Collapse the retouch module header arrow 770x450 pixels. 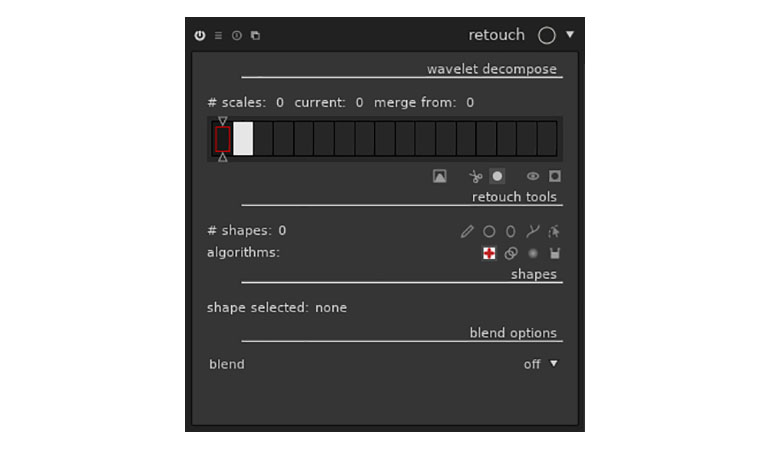pos(570,35)
